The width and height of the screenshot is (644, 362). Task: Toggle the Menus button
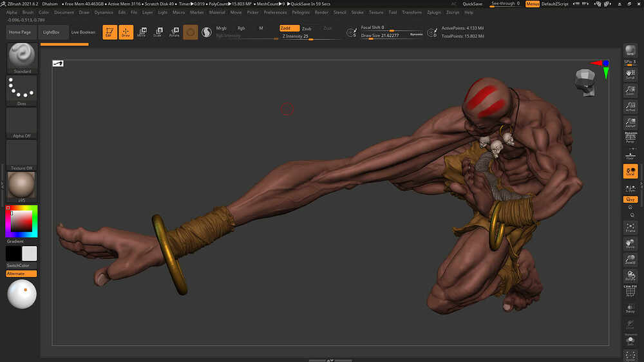533,4
